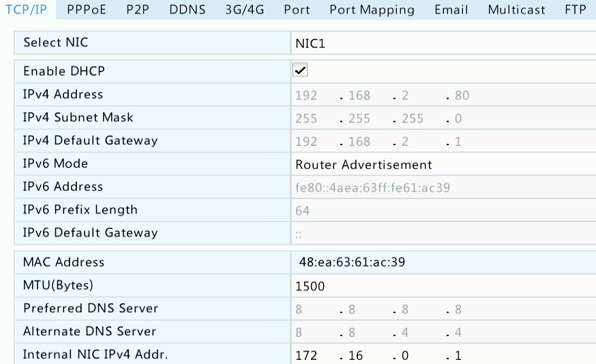Viewport: 596px width, 364px height.
Task: Expand the IPv6 Mode dropdown
Action: [x=442, y=164]
